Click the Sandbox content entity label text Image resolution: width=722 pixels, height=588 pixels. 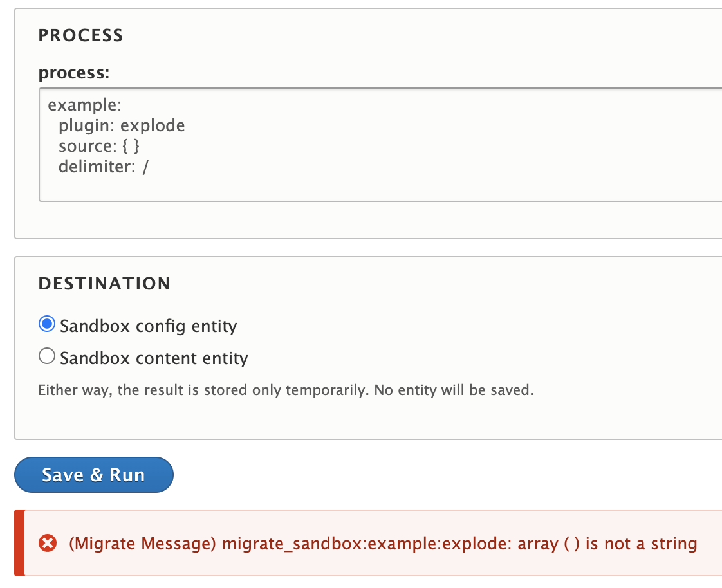click(153, 358)
